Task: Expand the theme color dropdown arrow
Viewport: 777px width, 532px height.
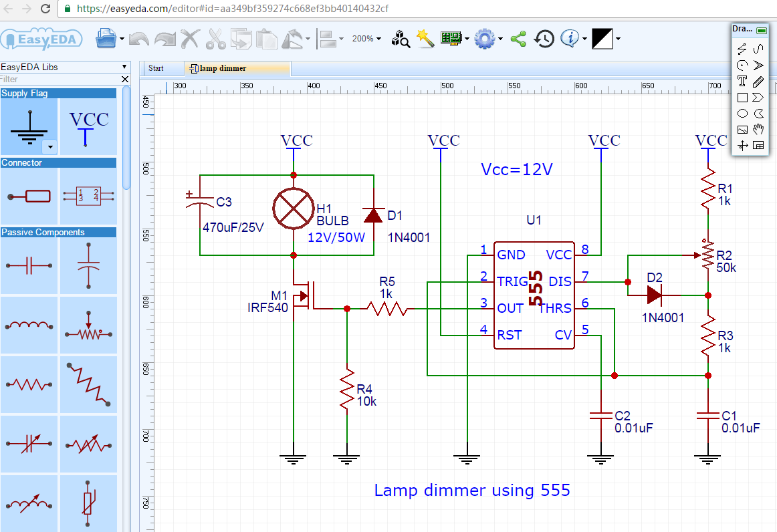Action: [618, 39]
